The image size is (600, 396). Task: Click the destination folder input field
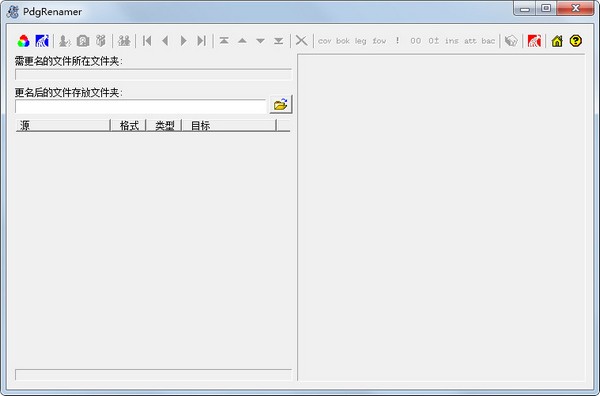140,106
